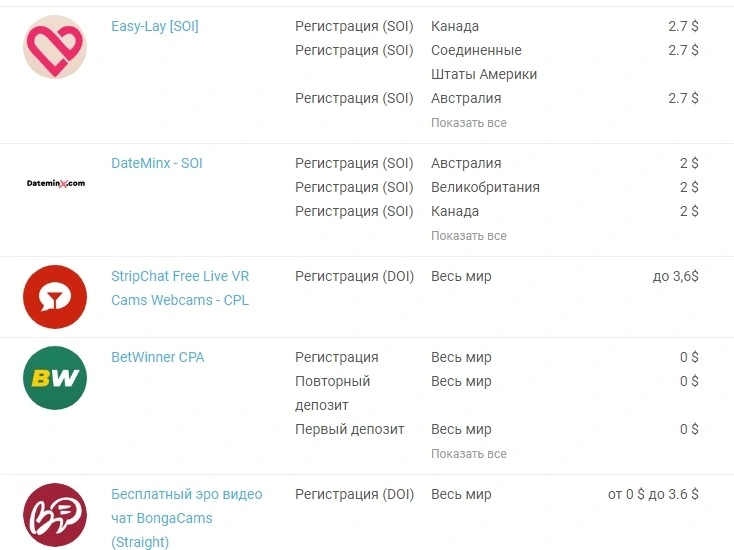Screen dimensions: 734x550
Task: Expand all BetWinner rates via Показать все
Action: pos(469,454)
